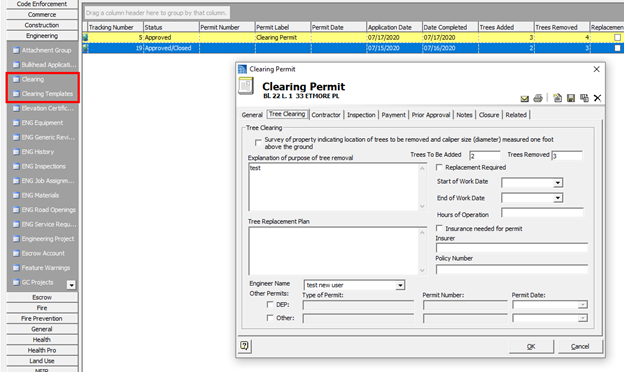This screenshot has height=372, width=624.
Task: Switch to the General tab
Action: (252, 115)
